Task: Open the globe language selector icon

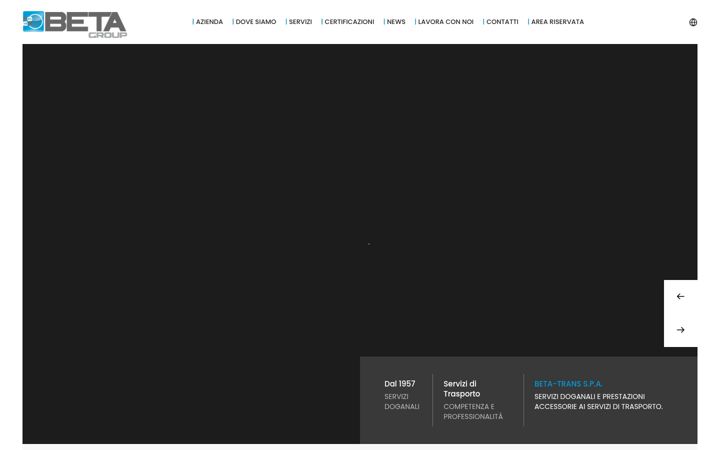Action: click(693, 22)
